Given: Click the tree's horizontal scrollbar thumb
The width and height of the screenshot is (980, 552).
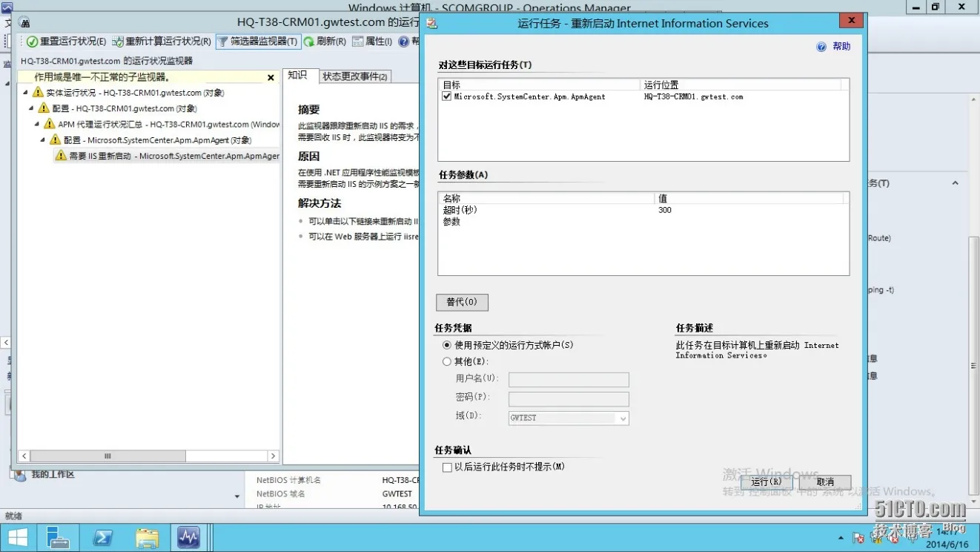Looking at the screenshot, I should pos(107,456).
